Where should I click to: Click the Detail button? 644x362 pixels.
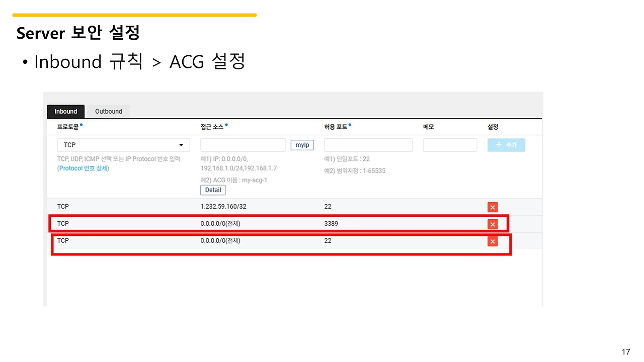click(213, 190)
